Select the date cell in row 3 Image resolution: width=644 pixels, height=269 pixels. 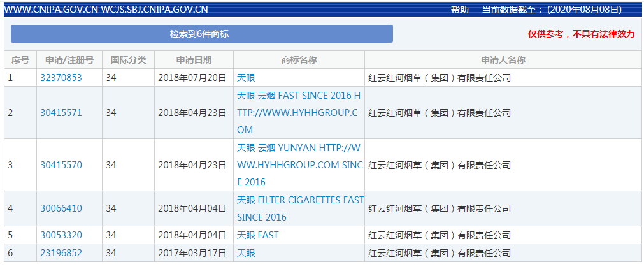click(x=192, y=165)
